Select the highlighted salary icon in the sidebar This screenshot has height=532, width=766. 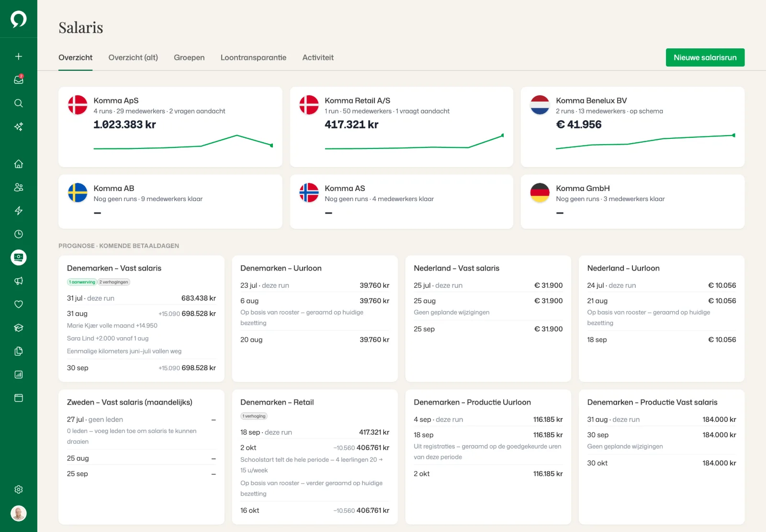coord(19,258)
